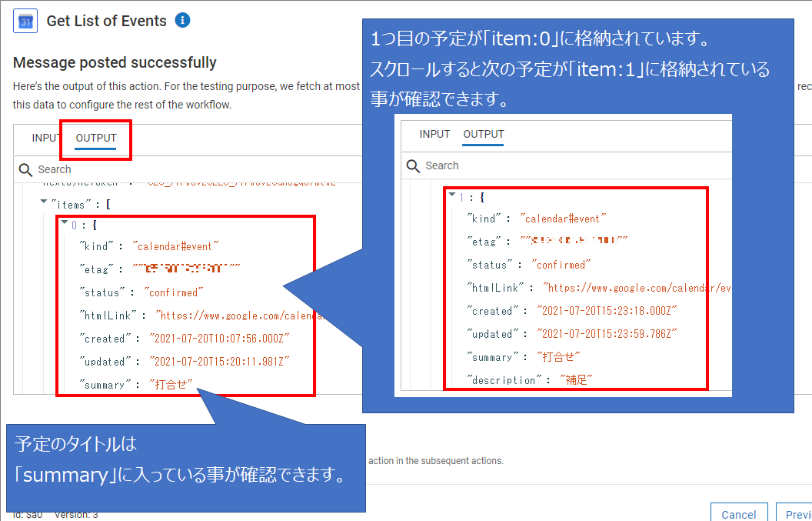Select the "summary" value in item 0
The height and width of the screenshot is (521, 812).
click(172, 385)
